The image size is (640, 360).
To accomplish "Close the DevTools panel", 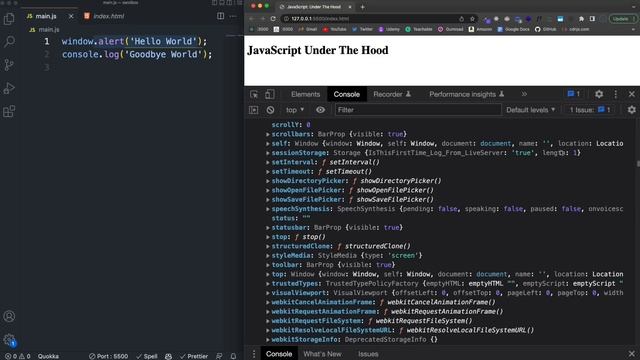I will tap(631, 94).
